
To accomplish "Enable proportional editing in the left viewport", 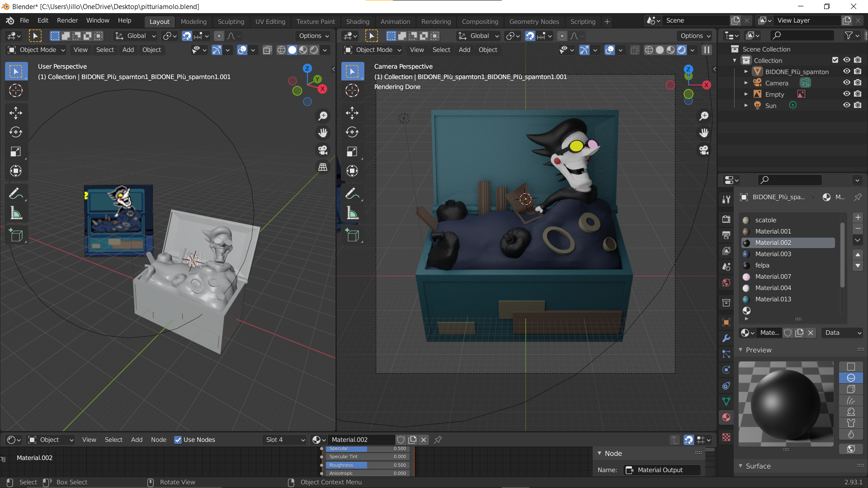I will (x=219, y=36).
